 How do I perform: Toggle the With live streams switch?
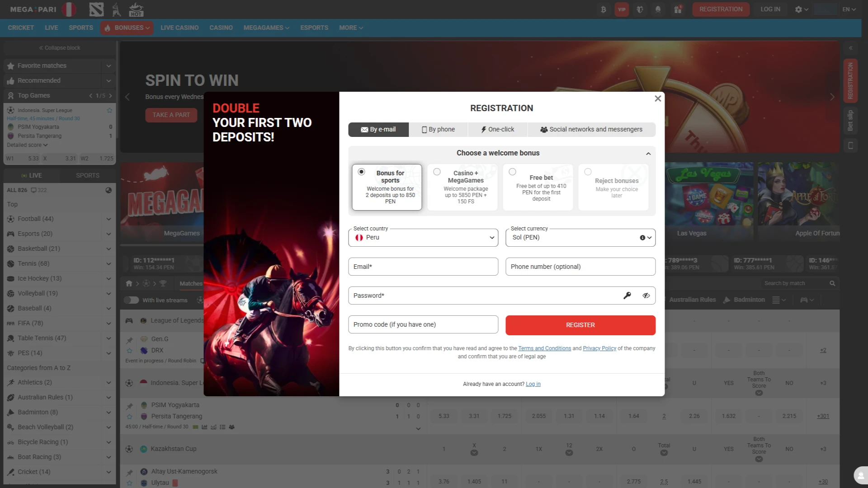(131, 300)
